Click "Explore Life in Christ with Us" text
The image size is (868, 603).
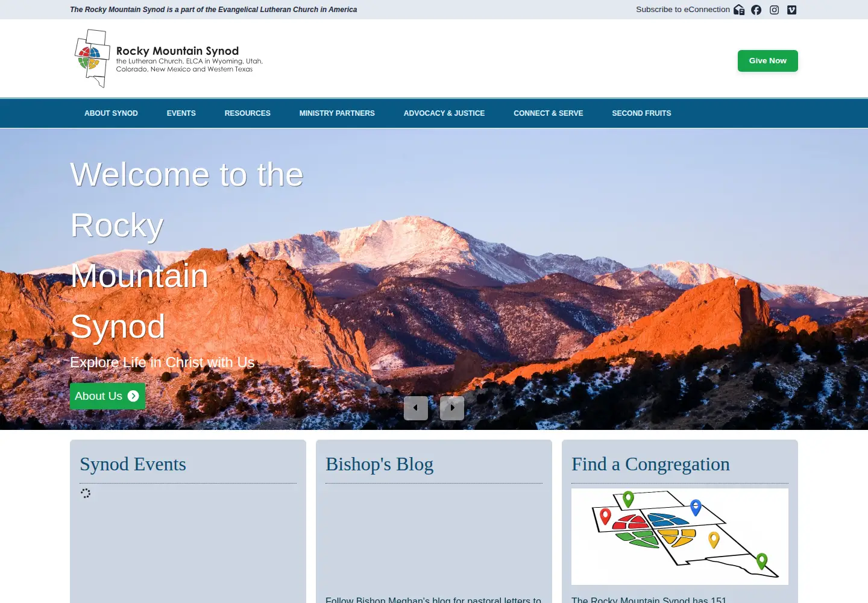point(162,362)
